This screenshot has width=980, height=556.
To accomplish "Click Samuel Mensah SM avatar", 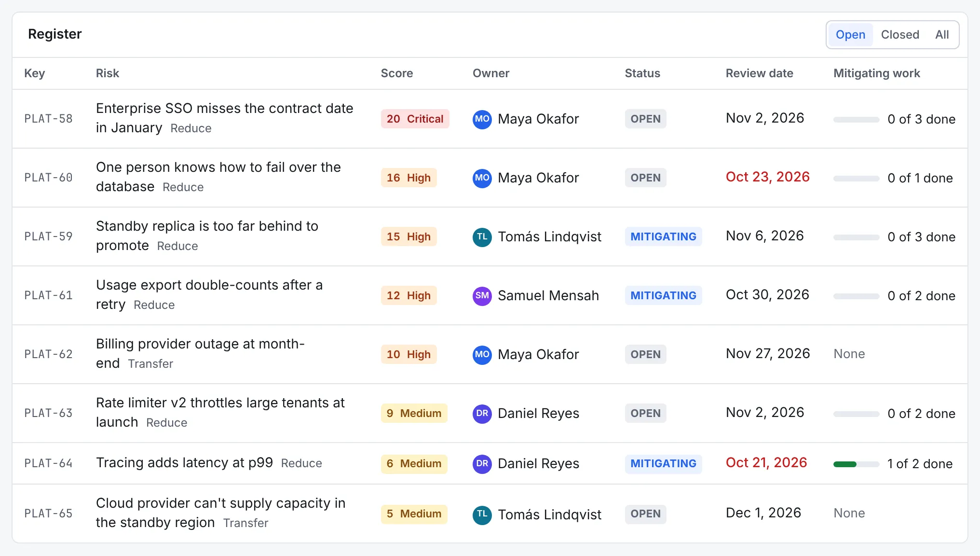I will click(x=482, y=295).
